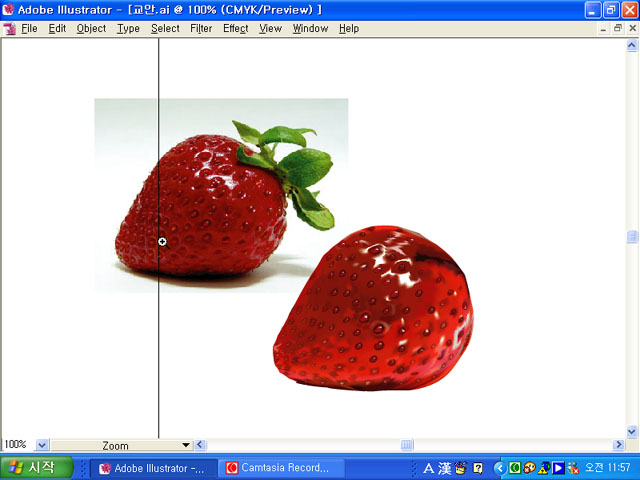Switch to Camtasia Recorder taskbar button
The height and width of the screenshot is (480, 640).
(x=282, y=468)
